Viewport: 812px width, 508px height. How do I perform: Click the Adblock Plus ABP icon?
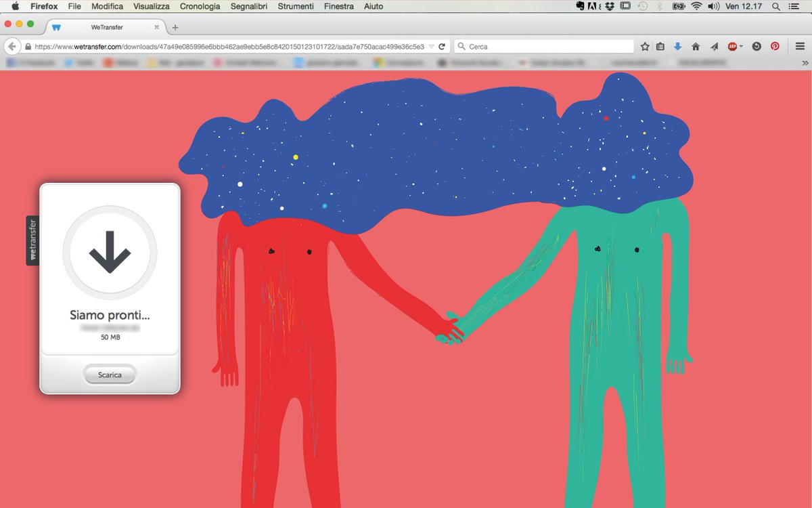(732, 47)
